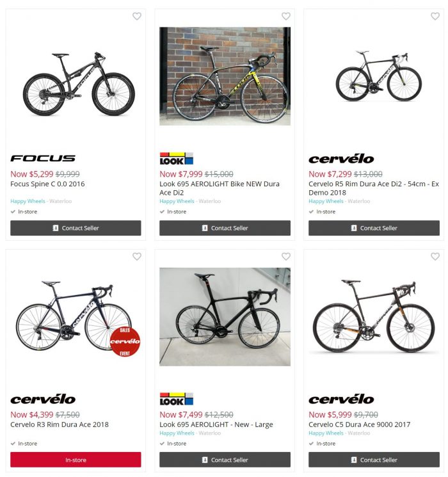The height and width of the screenshot is (477, 448).
Task: Open Focus Spine C 0.0 2016 title link
Action: click(47, 184)
